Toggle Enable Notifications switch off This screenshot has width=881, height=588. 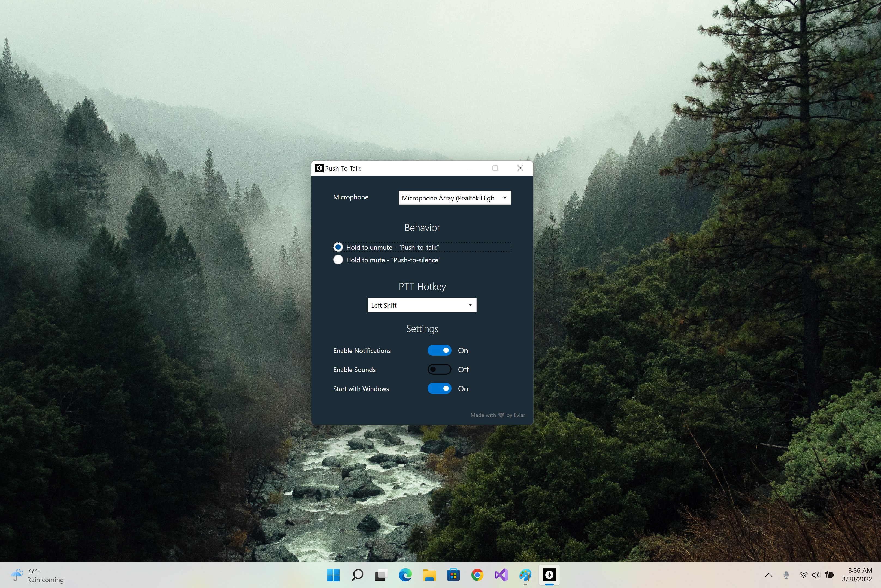point(439,350)
